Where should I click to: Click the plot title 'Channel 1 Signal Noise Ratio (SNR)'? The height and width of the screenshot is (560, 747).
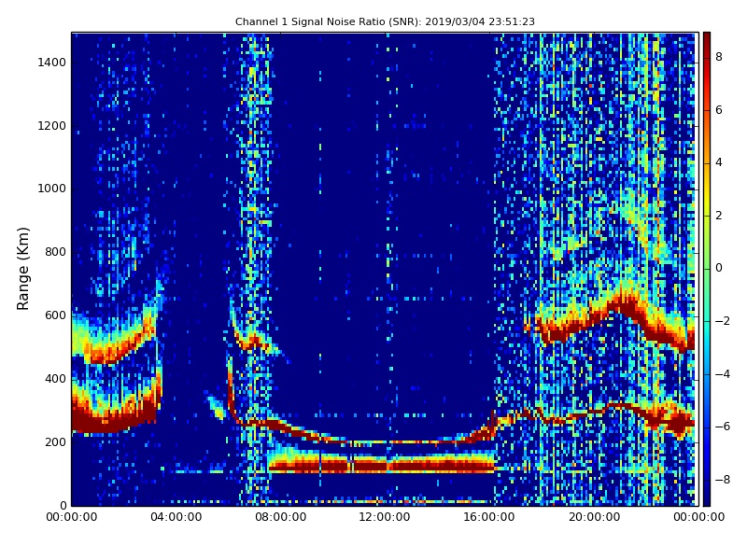point(385,21)
